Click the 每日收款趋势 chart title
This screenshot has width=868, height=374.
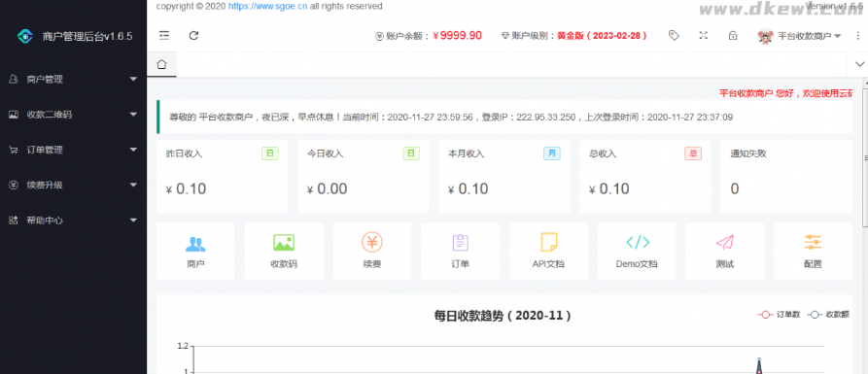pyautogui.click(x=503, y=316)
